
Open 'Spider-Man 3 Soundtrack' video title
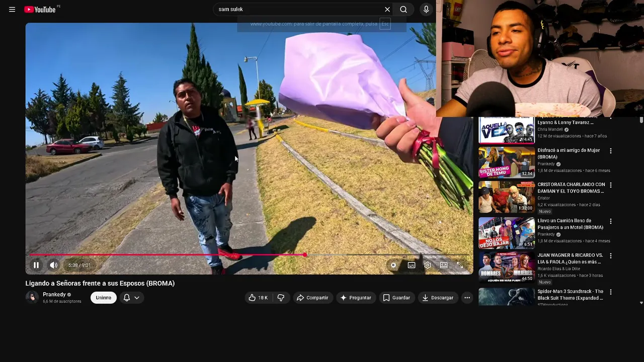(570, 295)
